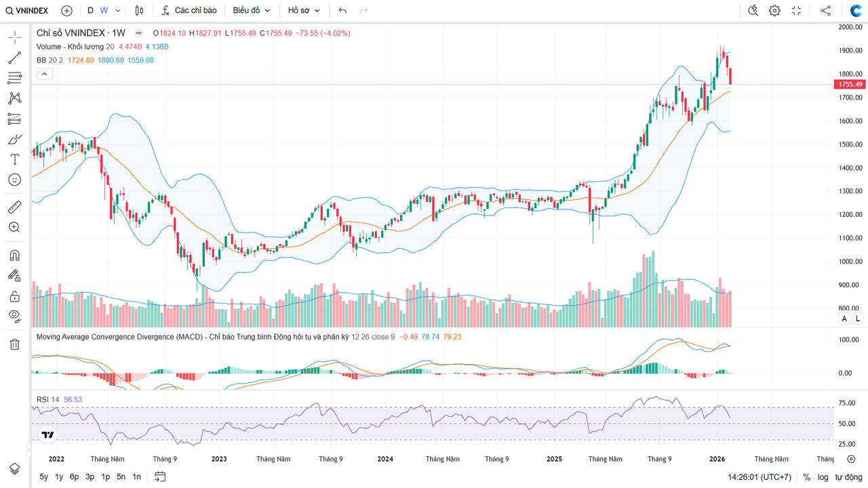
Task: Open the Fibonacci retracement tools
Action: [x=14, y=78]
